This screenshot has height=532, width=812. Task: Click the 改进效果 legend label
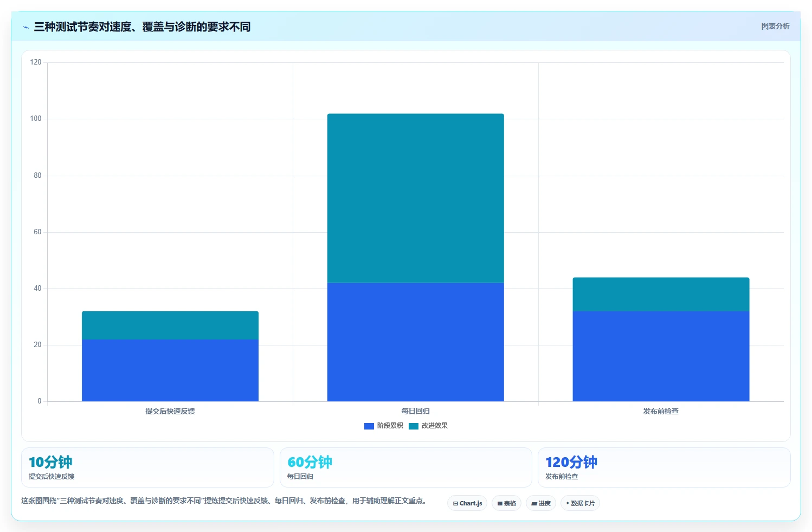click(435, 426)
